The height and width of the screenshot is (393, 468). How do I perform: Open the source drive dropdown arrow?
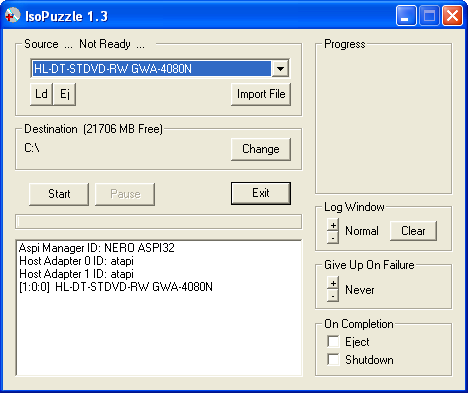[x=280, y=69]
